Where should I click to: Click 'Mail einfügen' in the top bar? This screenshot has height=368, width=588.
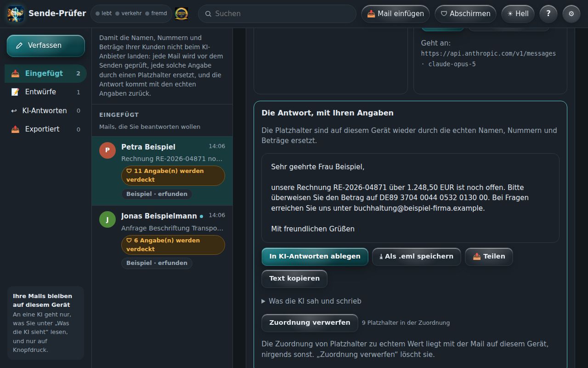point(396,14)
